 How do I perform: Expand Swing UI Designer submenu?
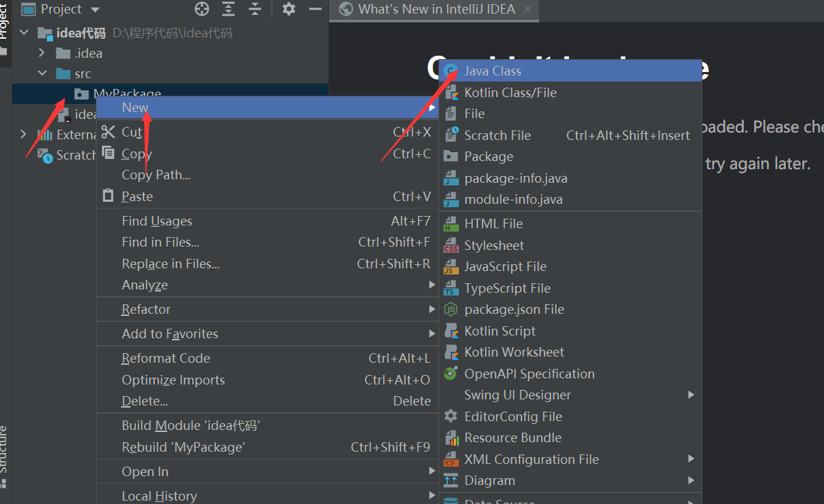coord(570,395)
